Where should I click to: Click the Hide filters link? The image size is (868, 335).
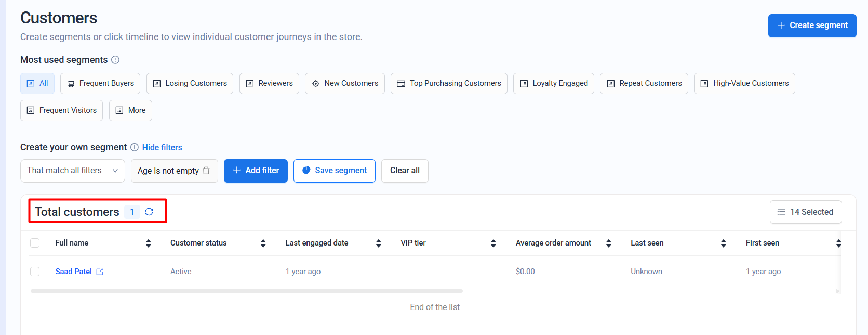pyautogui.click(x=162, y=147)
